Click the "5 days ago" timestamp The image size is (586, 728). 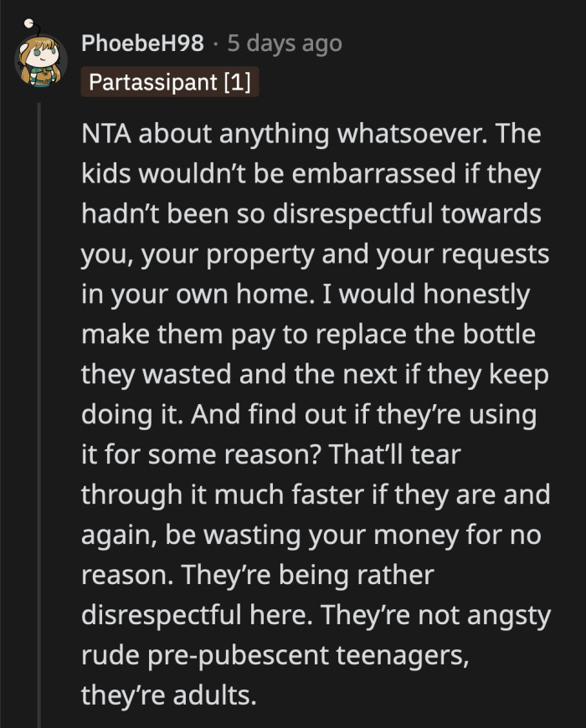(285, 44)
